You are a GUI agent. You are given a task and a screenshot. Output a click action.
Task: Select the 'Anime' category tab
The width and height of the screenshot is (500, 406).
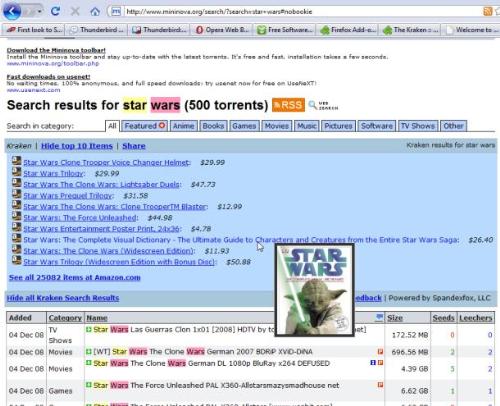click(183, 126)
